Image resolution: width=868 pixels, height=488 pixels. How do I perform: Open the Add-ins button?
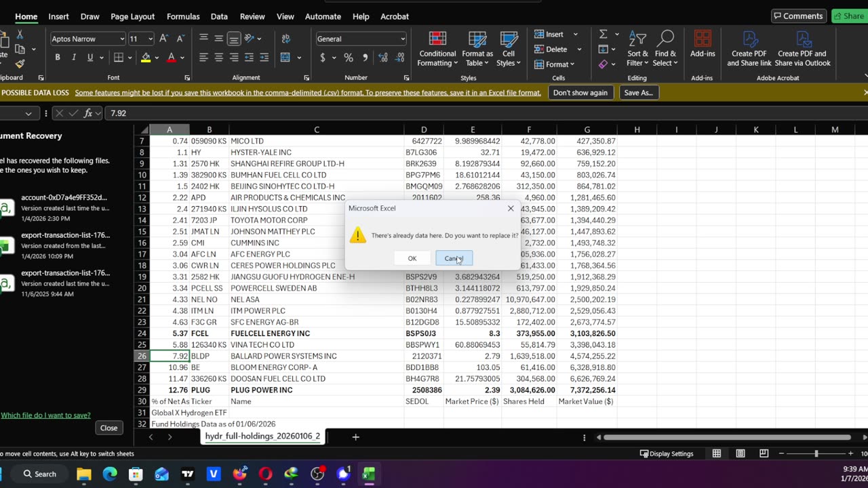[x=703, y=44]
